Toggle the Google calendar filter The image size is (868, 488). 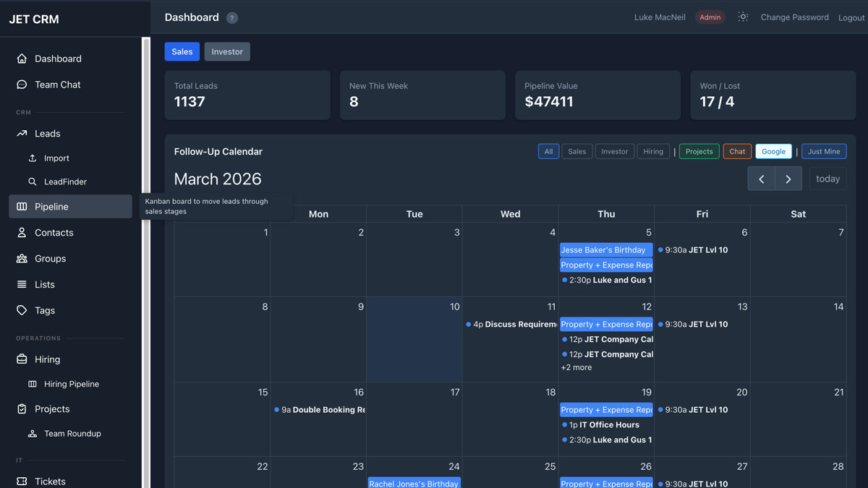click(773, 151)
